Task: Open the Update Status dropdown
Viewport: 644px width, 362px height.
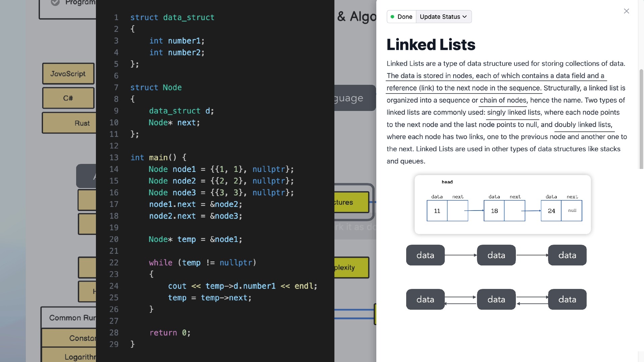Action: pyautogui.click(x=443, y=17)
